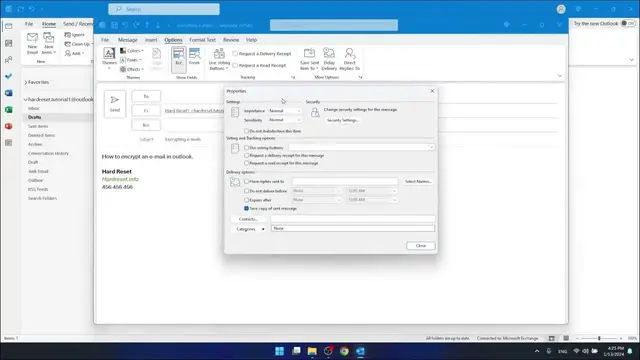Open the Help ribbon tab in the message window
Screen dimensions: 640x360
click(x=251, y=40)
